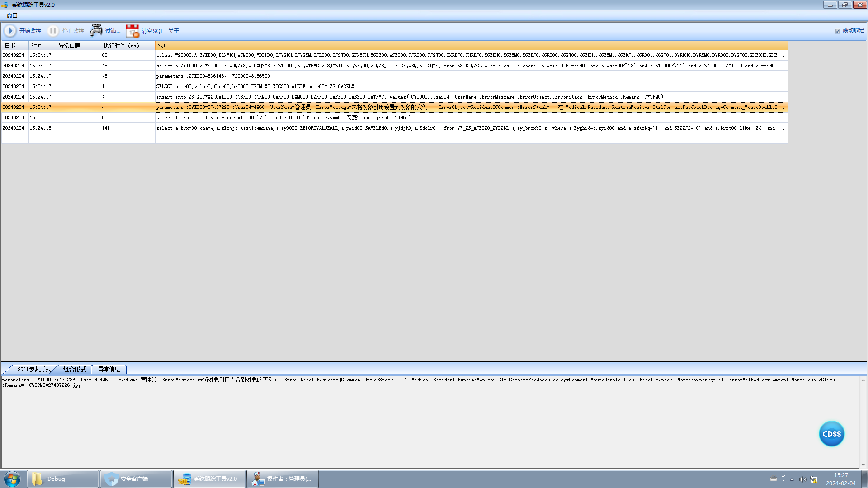Click the 关于 About button
868x488 pixels.
174,31
